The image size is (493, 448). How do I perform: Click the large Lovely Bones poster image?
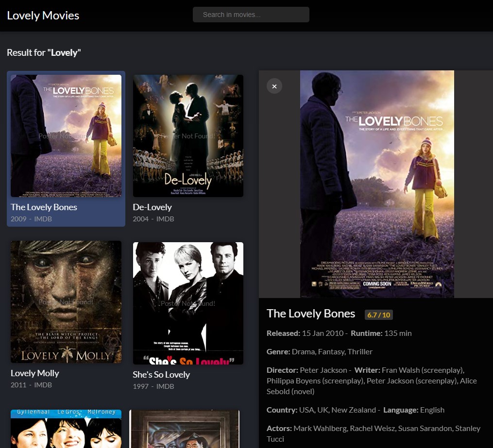point(377,184)
